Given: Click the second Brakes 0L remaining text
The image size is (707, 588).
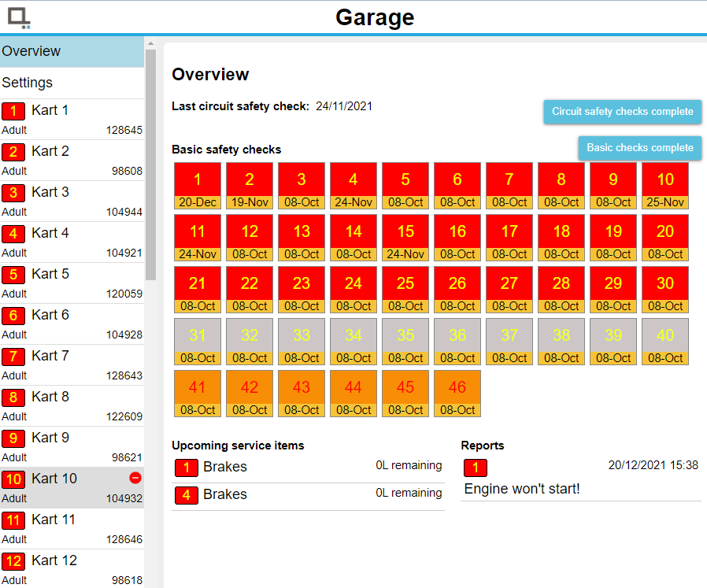Looking at the screenshot, I should click(x=409, y=493).
